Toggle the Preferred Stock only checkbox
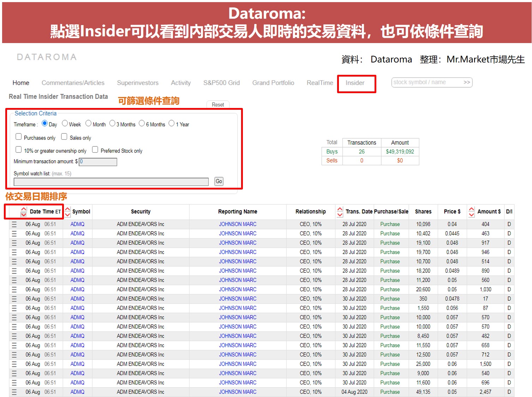Screen dimensions: 532x397 click(95, 149)
